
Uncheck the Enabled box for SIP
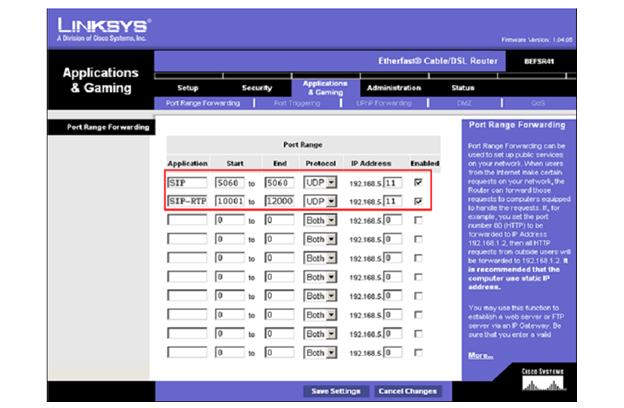[418, 182]
